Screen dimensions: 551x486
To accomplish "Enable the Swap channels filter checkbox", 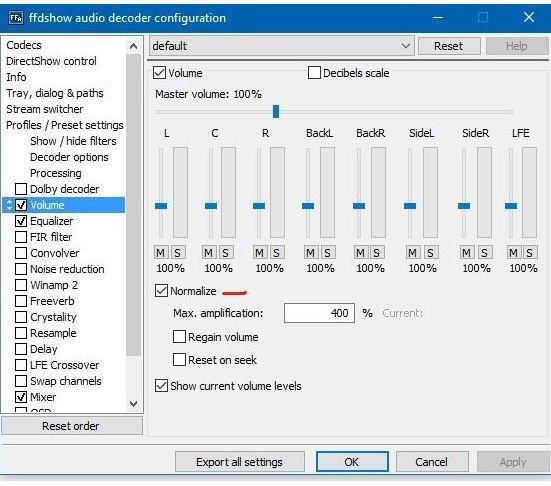I will pos(21,381).
